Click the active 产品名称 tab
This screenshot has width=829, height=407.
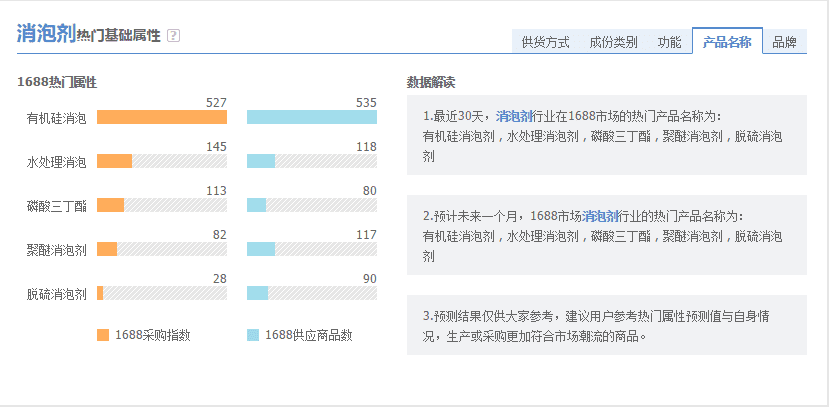727,42
